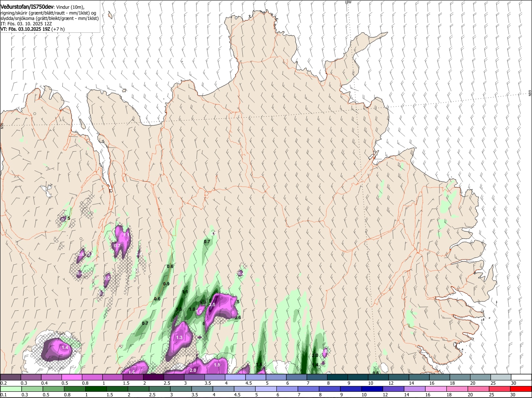The height and width of the screenshot is (398, 532).
Task: Click the 'rigning/skúrir' legend description line
Action: click(48, 13)
